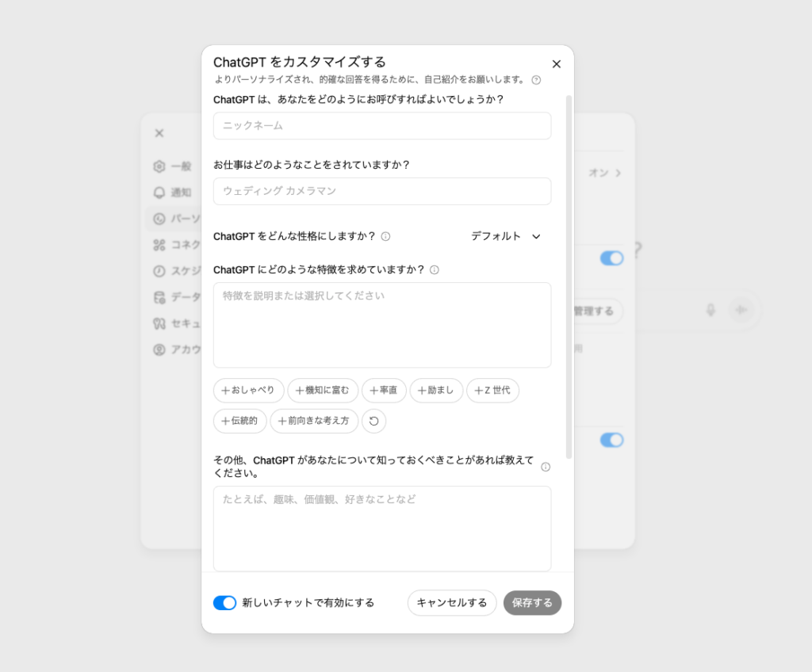Expand the オン chevron in settings

pyautogui.click(x=618, y=173)
